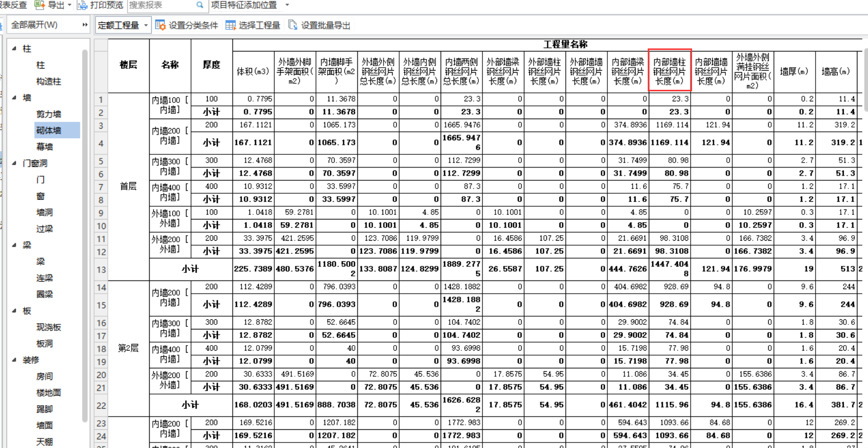Click the 设置分类条件 button
This screenshot has height=448, width=868.
click(187, 25)
